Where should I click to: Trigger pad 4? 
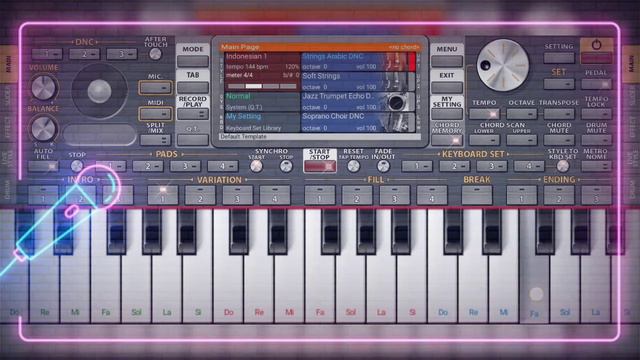coord(222,166)
